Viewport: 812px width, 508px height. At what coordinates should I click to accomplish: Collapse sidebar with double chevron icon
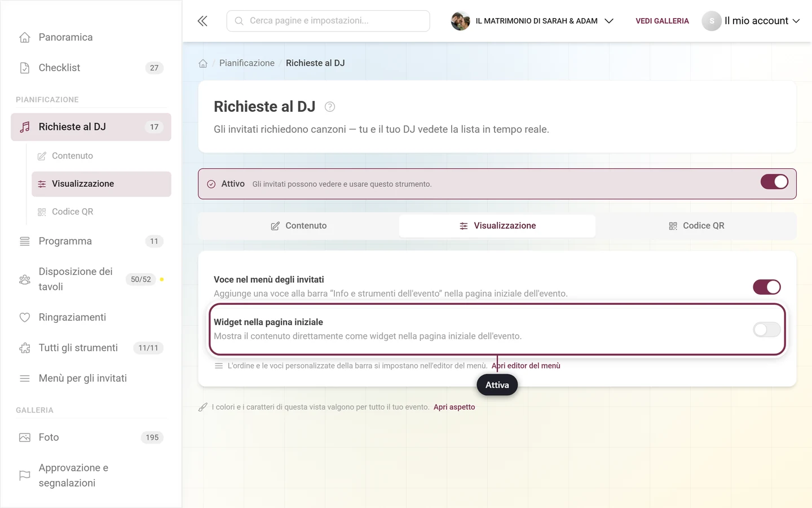coord(202,21)
